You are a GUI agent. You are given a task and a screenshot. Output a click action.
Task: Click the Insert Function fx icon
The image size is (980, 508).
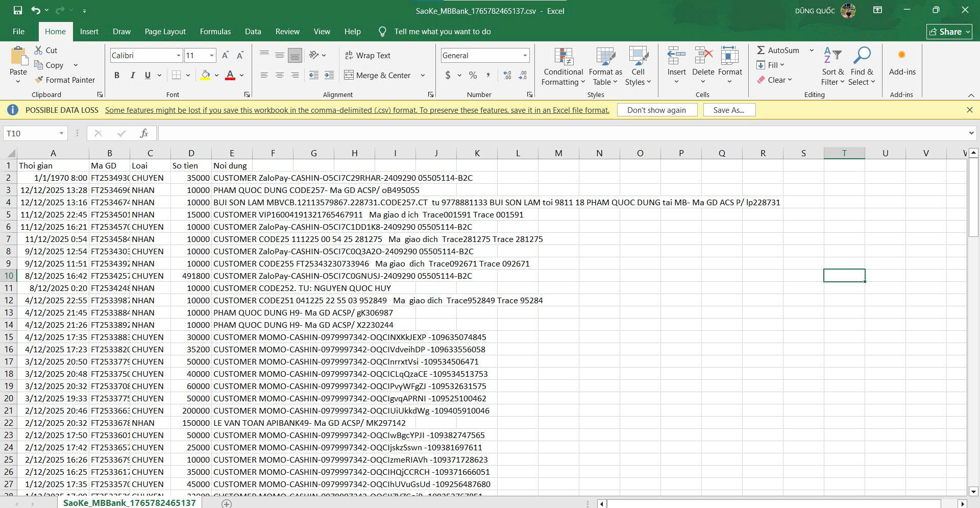pos(144,133)
